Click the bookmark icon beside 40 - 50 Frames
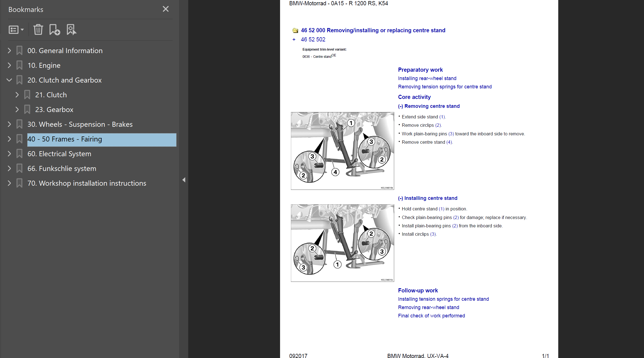This screenshot has width=644, height=358. tap(19, 139)
